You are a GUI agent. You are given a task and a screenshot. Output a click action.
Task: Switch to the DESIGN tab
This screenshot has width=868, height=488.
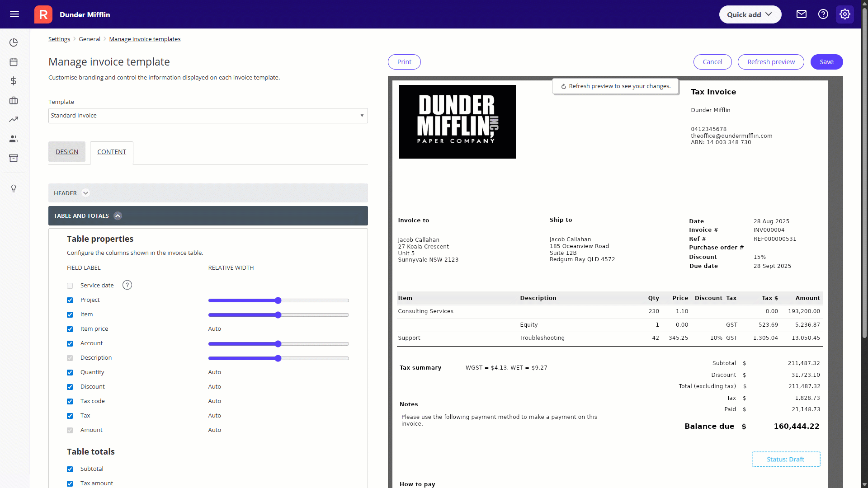click(67, 152)
